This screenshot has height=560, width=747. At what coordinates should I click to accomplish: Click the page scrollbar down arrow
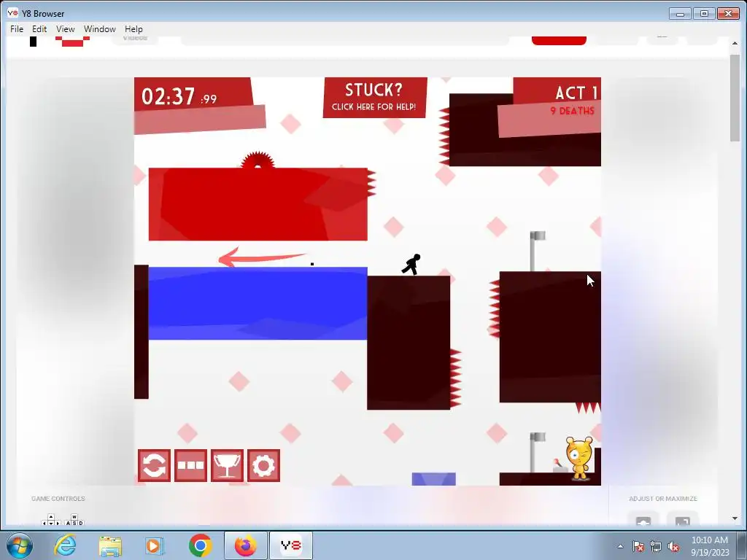click(735, 518)
